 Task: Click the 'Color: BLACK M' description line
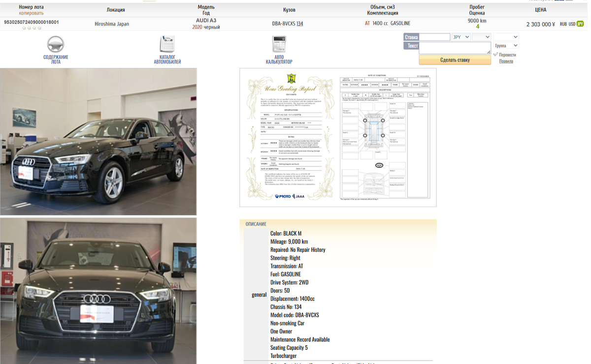286,234
